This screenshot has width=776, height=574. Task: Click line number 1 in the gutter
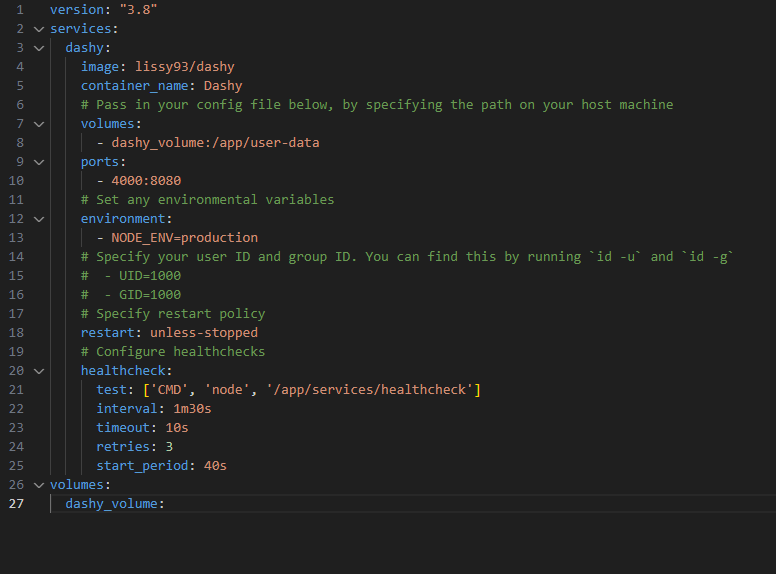pos(19,10)
